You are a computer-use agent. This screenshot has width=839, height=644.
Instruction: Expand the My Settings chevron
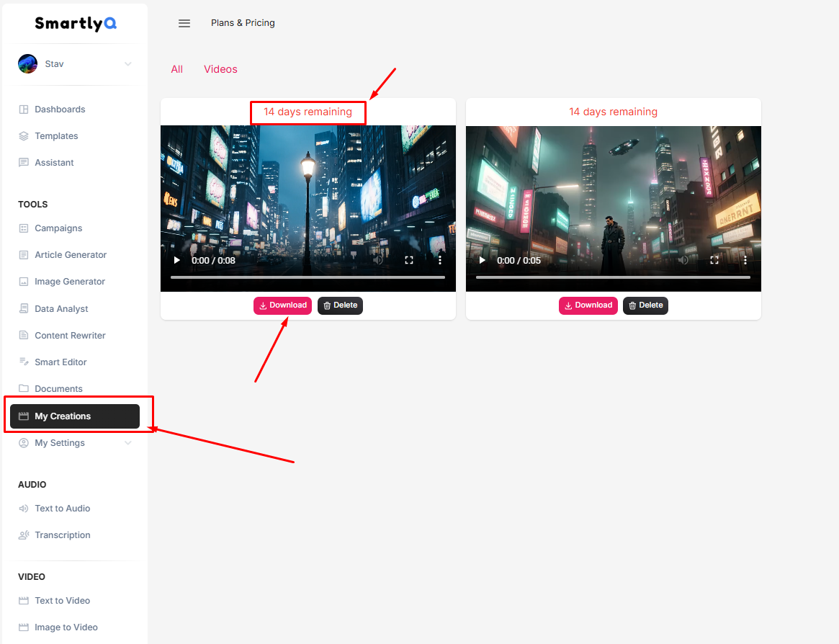coord(128,443)
